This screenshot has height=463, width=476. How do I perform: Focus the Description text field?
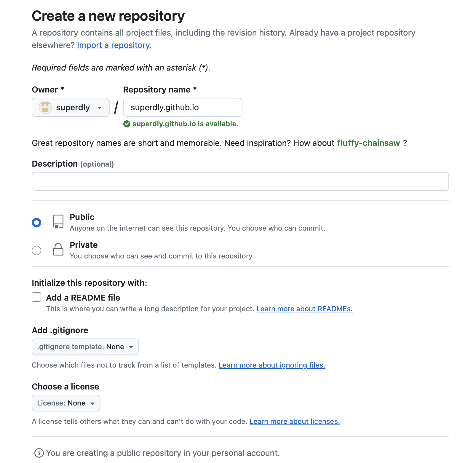tap(240, 181)
